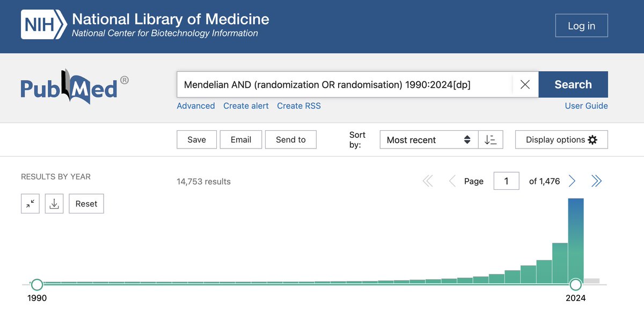Click the 2024 end year slider handle
This screenshot has height=318, width=644.
(576, 284)
